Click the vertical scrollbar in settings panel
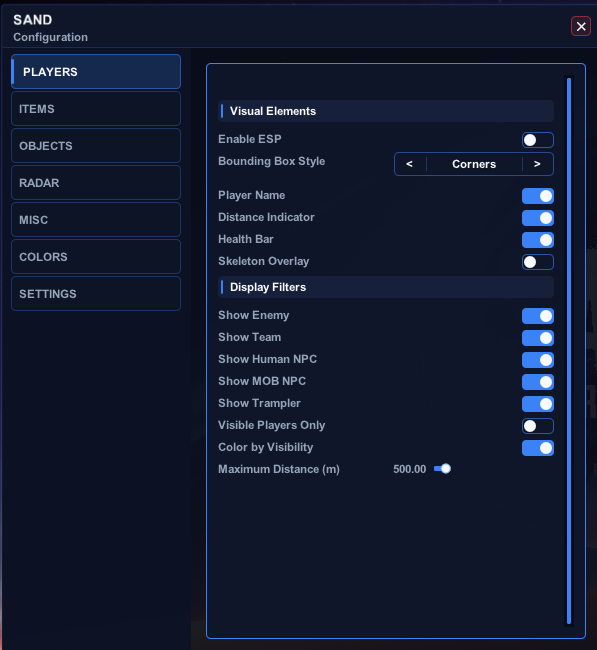The height and width of the screenshot is (650, 597). (x=569, y=351)
